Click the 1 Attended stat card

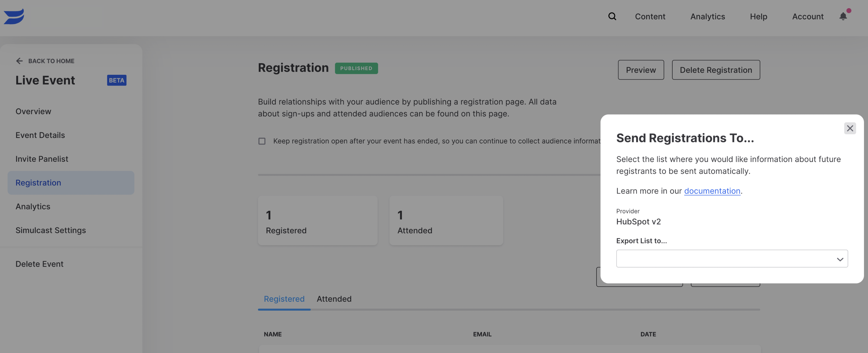tap(446, 220)
